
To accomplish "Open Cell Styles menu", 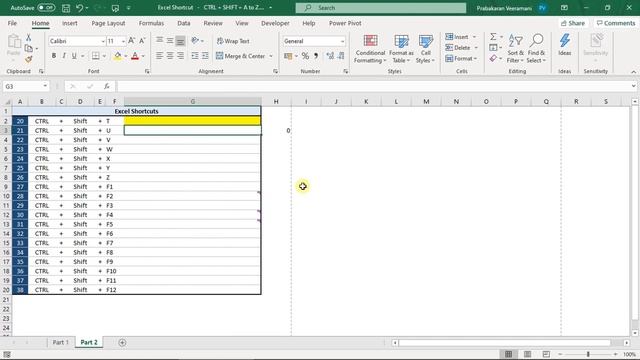I will (x=425, y=49).
